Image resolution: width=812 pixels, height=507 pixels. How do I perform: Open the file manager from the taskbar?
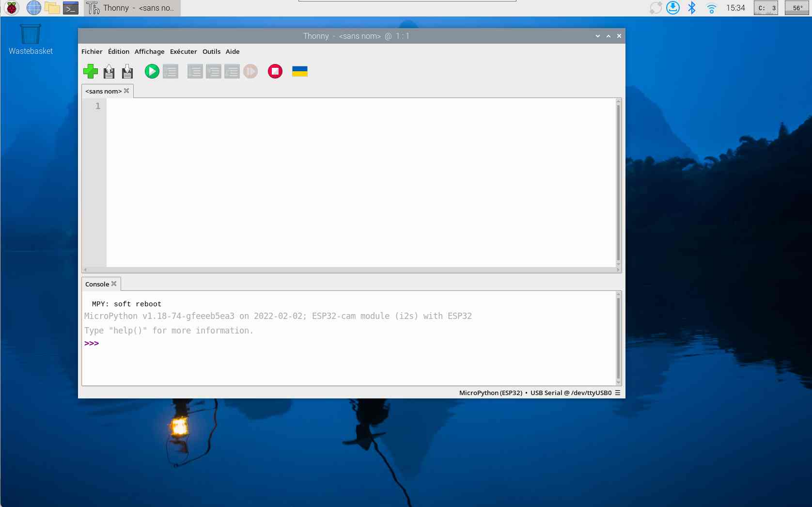pos(52,8)
